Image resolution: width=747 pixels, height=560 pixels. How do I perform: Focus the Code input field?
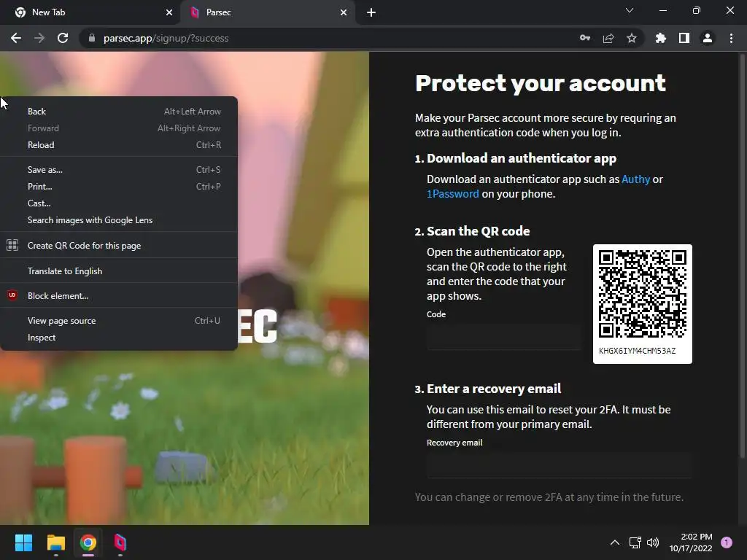tap(504, 337)
